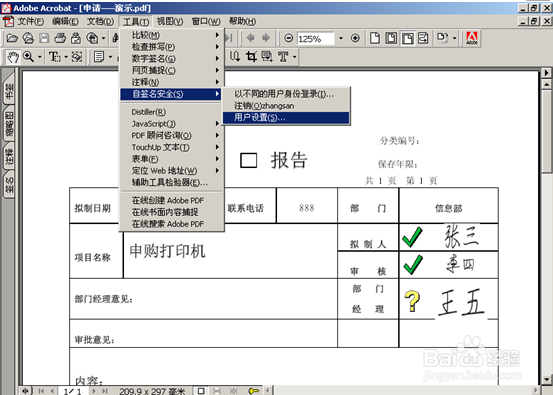Screen dimensions: 553x395
Task: Click the first page navigation button
Action: tap(41, 391)
